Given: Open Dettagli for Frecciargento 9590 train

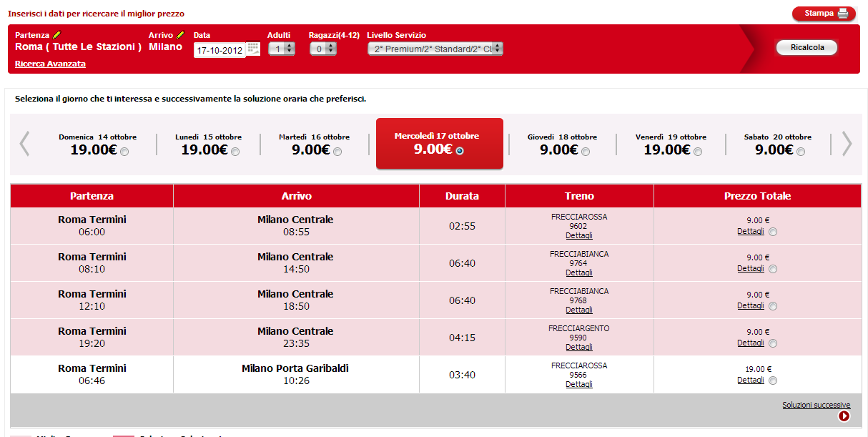Looking at the screenshot, I should (x=578, y=347).
